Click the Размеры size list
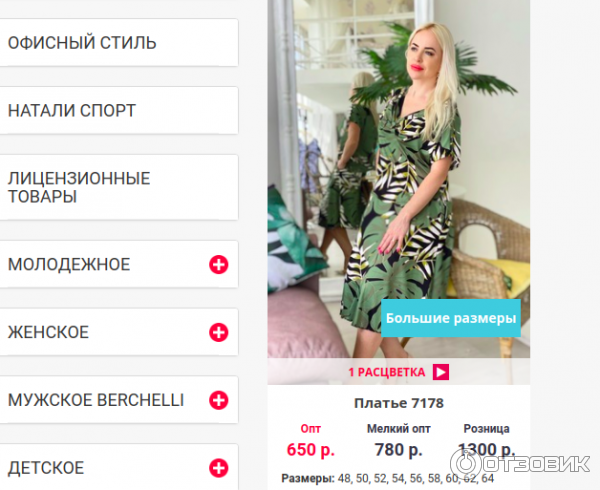The height and width of the screenshot is (490, 600). click(387, 478)
